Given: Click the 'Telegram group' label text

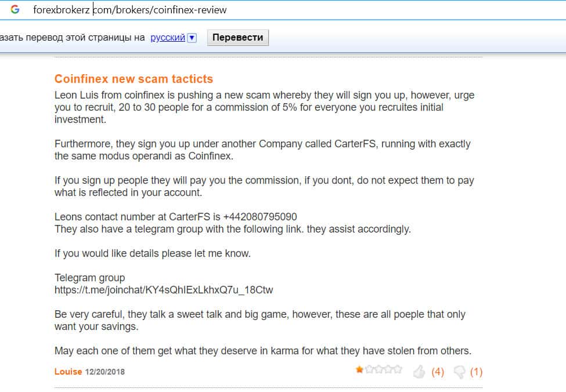Looking at the screenshot, I should 89,278.
